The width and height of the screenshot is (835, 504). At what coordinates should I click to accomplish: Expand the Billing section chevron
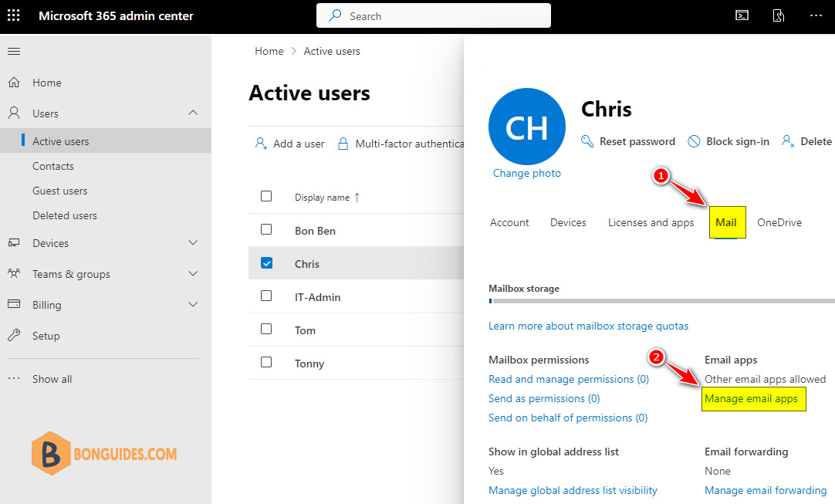click(193, 304)
